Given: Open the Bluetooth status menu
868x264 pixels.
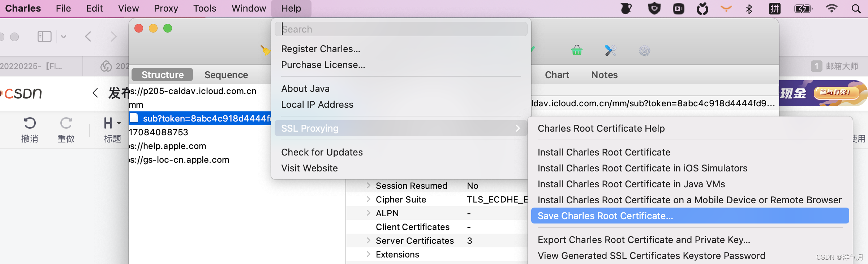Looking at the screenshot, I should point(749,9).
